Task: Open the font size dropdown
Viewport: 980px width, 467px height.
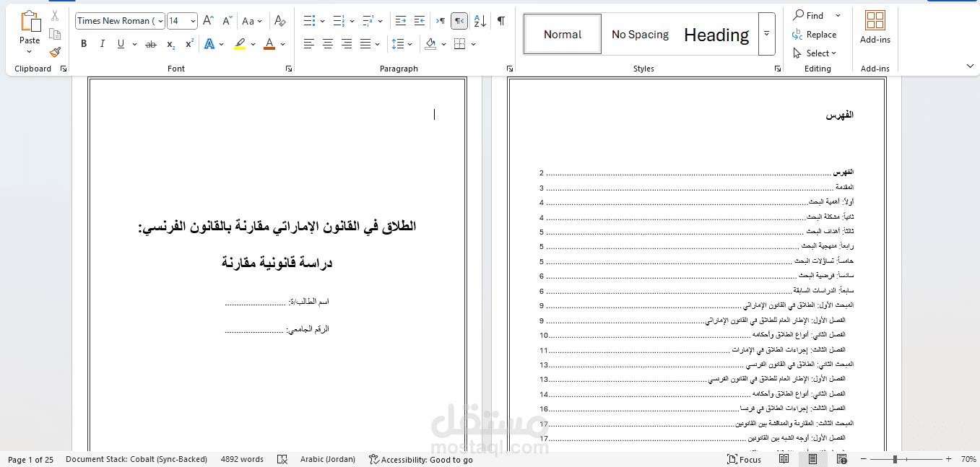Action: (x=194, y=21)
